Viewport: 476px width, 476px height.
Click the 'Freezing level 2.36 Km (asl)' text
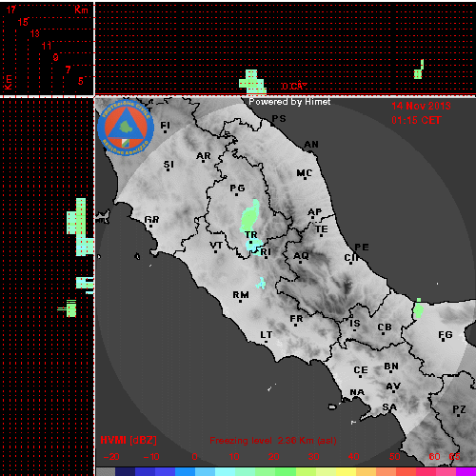pos(273,441)
